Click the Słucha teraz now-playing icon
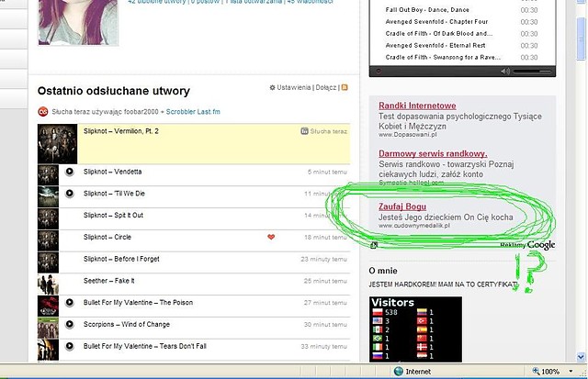 click(304, 131)
